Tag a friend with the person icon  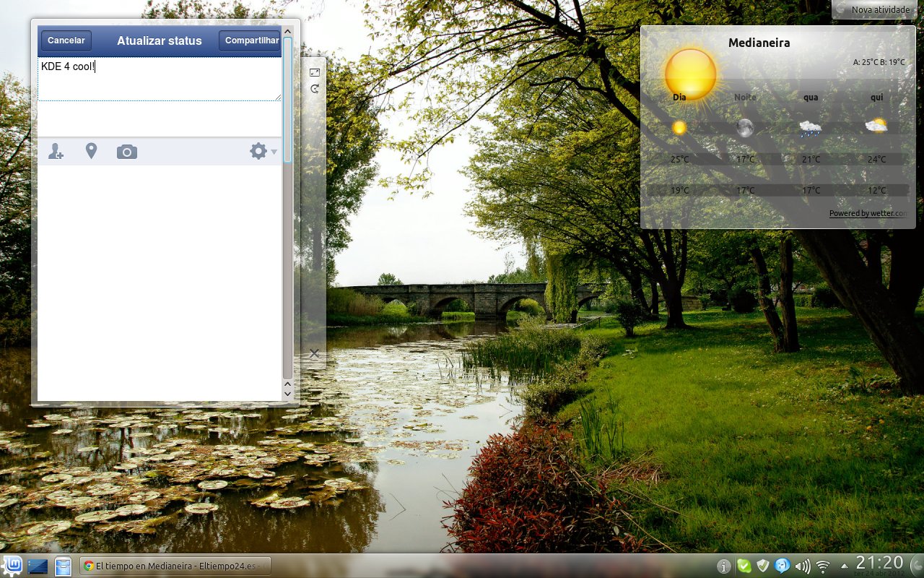[x=56, y=152]
